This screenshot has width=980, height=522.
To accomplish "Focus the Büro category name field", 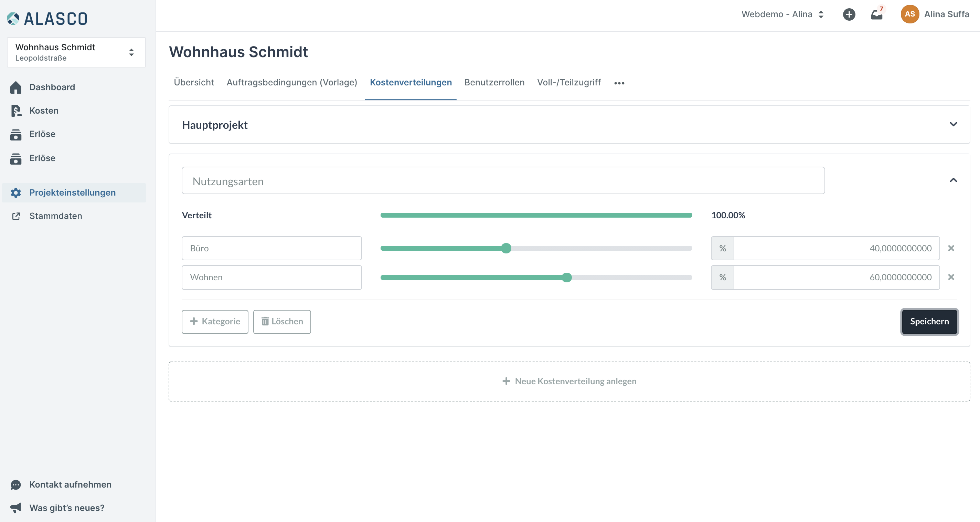I will coord(271,248).
